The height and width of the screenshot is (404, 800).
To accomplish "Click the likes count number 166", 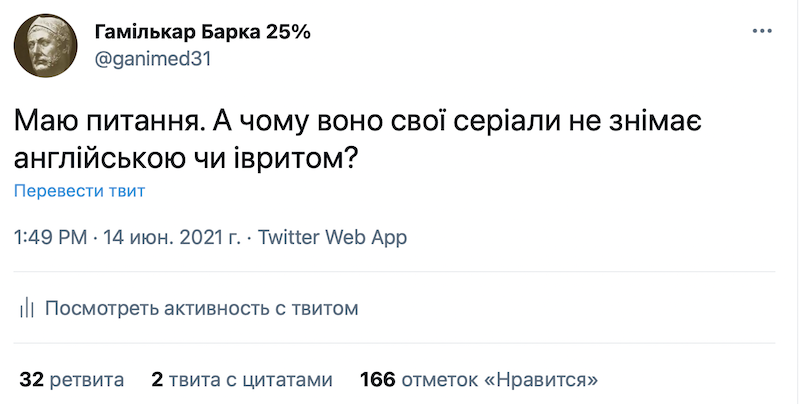I will tap(377, 380).
